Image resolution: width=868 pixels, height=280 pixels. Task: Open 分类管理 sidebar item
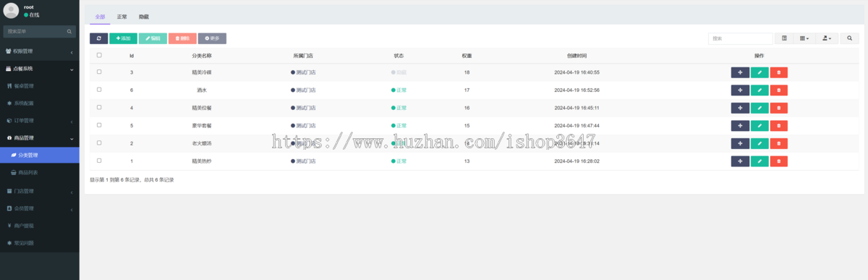click(x=39, y=156)
